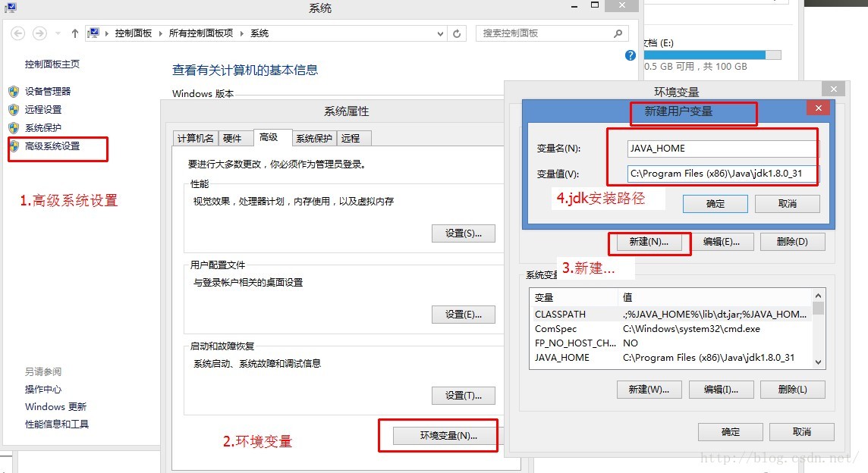Click the 值 column header

pyautogui.click(x=715, y=298)
